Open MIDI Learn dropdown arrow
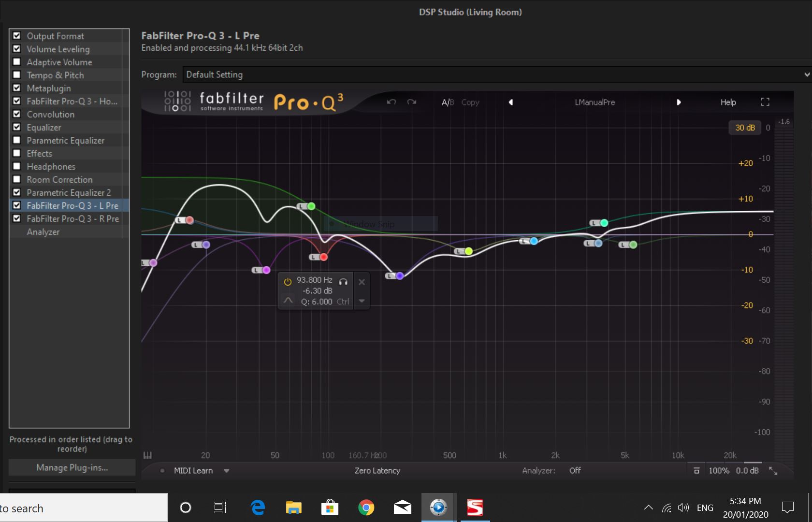The width and height of the screenshot is (812, 522). point(226,470)
